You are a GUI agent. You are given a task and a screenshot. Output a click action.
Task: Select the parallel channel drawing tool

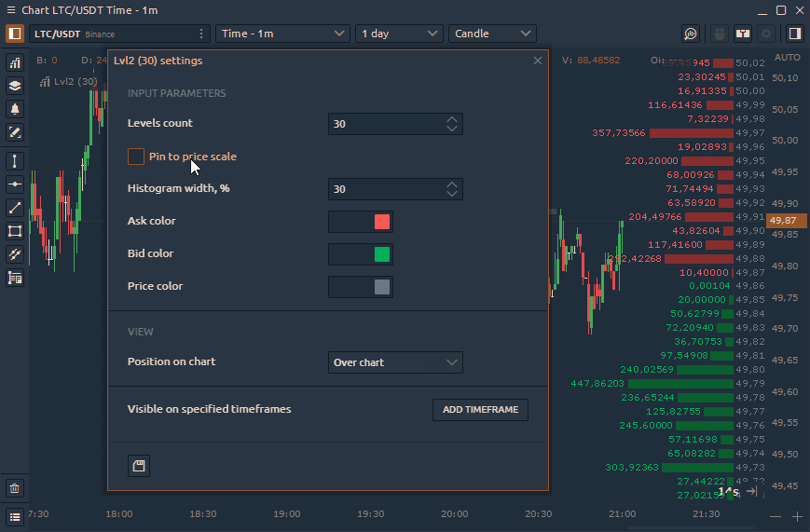(15, 254)
